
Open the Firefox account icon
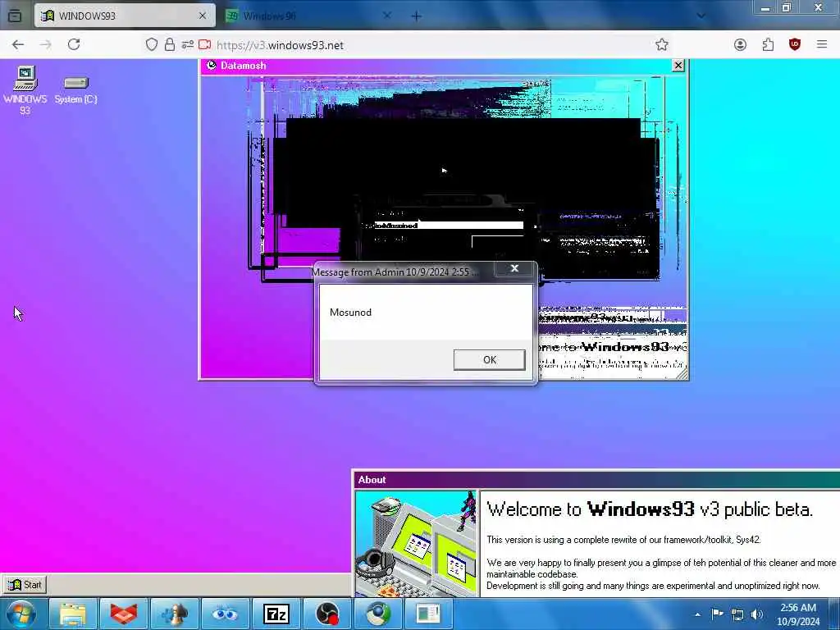coord(740,44)
